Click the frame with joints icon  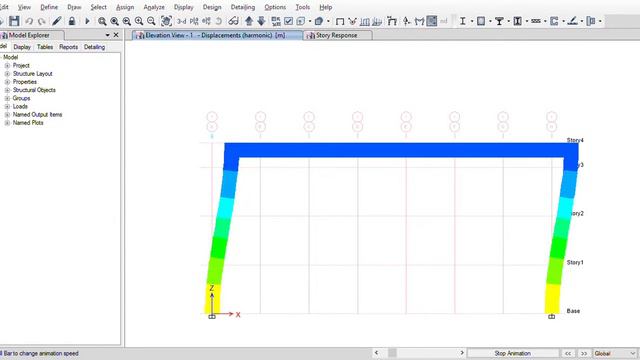pos(392,21)
